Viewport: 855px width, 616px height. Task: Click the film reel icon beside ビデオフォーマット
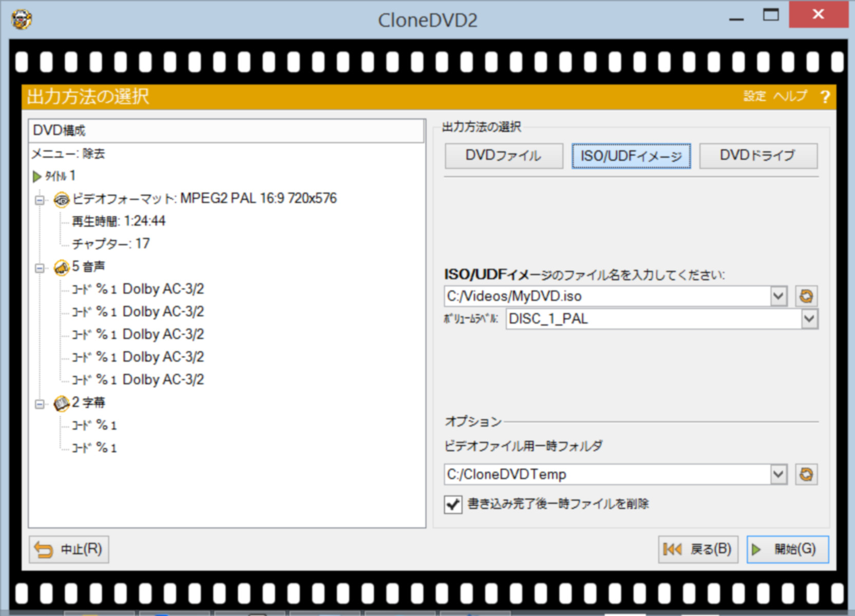(62, 200)
